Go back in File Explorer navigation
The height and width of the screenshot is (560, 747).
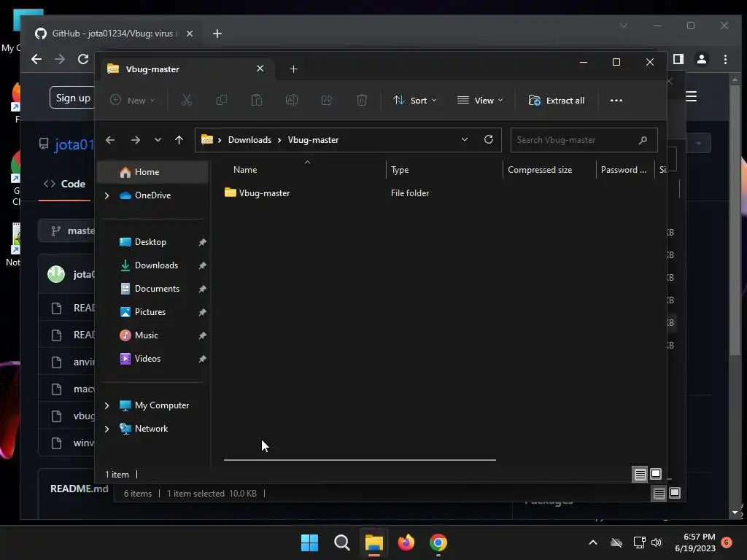(x=110, y=140)
